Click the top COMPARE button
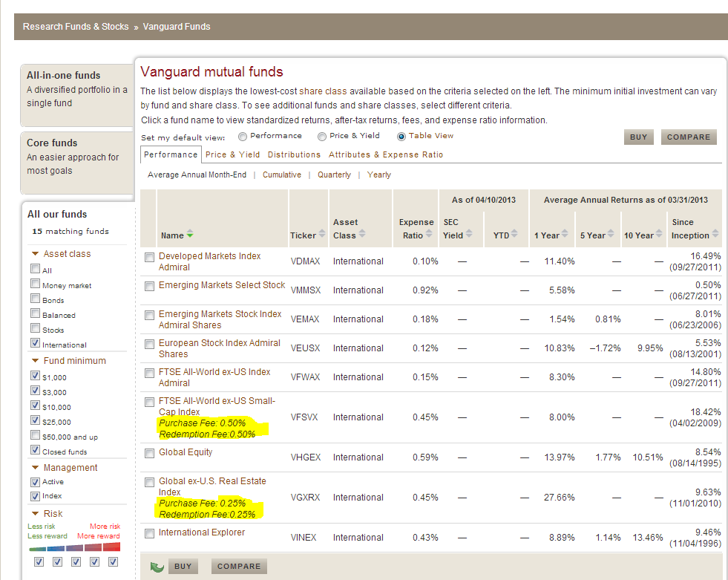Image resolution: width=728 pixels, height=580 pixels. pos(689,137)
